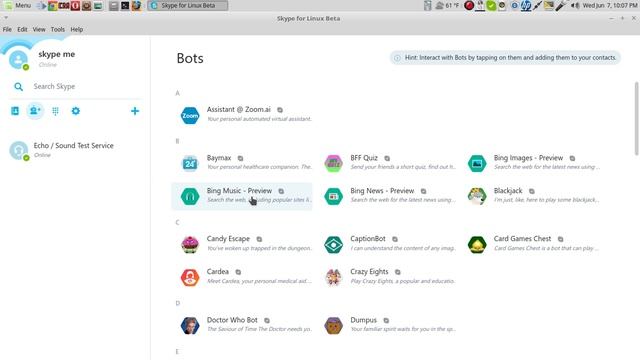Click the CaptionBot hexagon icon
Image resolution: width=640 pixels, height=360 pixels.
333,244
